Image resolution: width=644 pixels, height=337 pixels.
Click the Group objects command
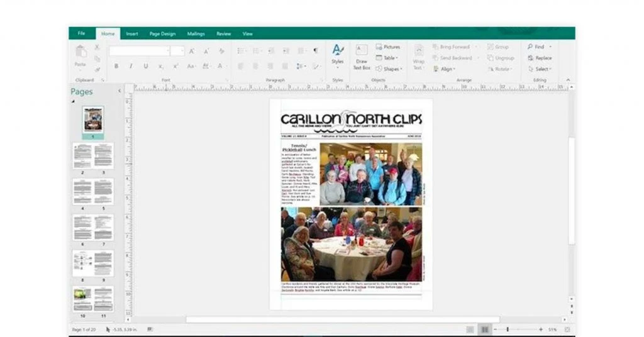click(498, 47)
